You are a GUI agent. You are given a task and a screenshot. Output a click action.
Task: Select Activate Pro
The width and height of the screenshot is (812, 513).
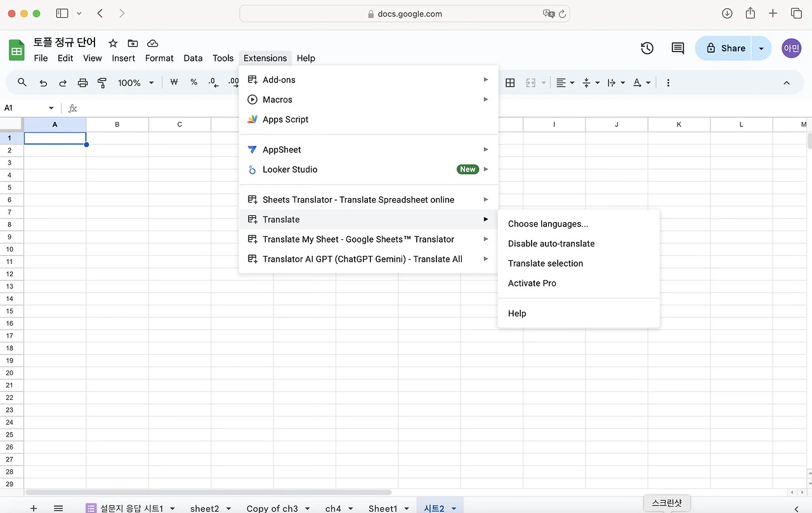[579, 283]
